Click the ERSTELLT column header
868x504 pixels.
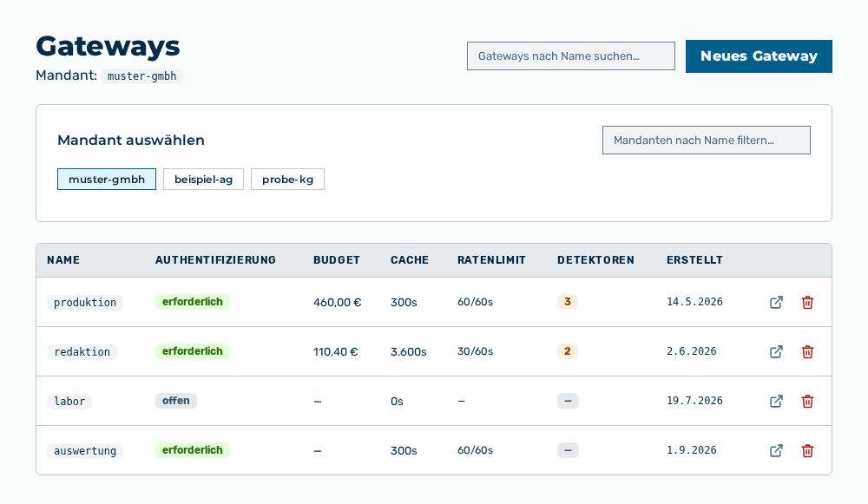[694, 260]
